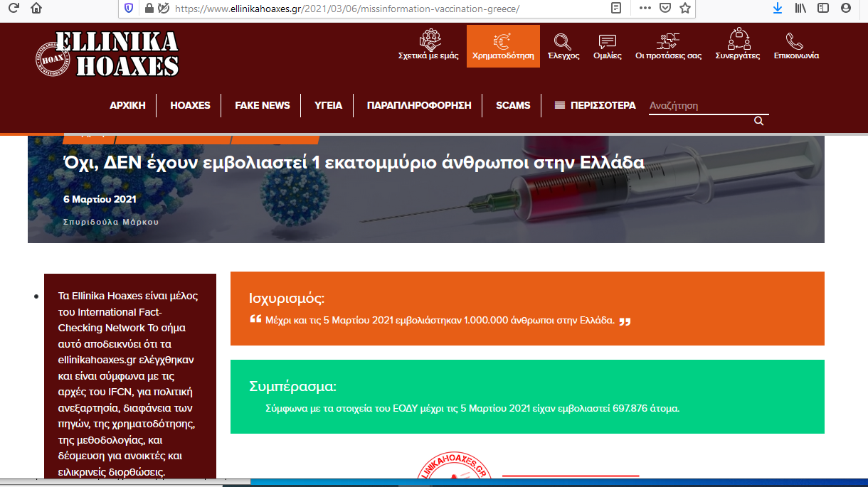Bookmark this page with the star icon
The image size is (868, 487).
click(x=684, y=9)
